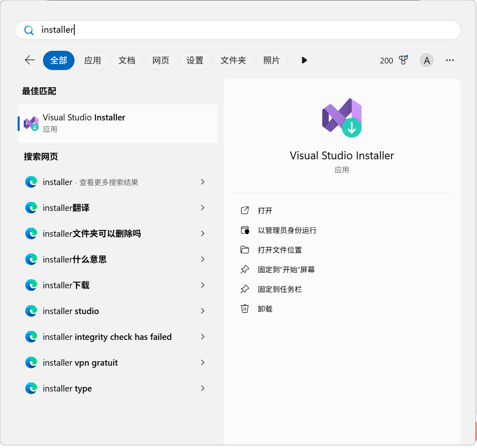
Task: Click the pin icon for 开始 screen
Action: 245,269
